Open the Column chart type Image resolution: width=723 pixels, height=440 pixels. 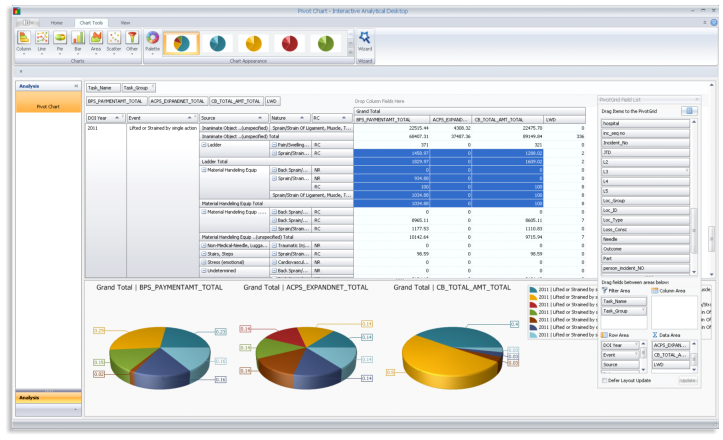pos(24,42)
